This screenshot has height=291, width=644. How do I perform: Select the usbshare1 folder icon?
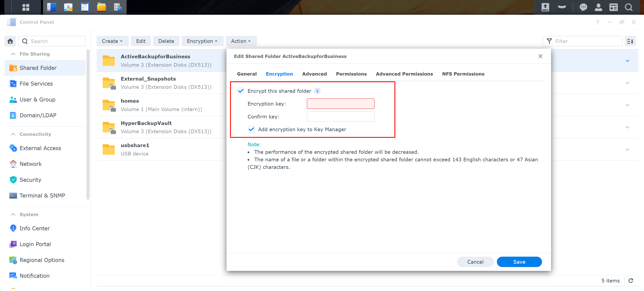click(x=109, y=149)
